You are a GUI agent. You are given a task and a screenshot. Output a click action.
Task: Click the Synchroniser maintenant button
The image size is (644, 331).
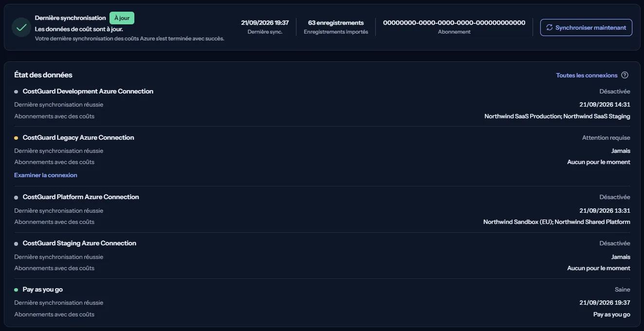point(586,27)
